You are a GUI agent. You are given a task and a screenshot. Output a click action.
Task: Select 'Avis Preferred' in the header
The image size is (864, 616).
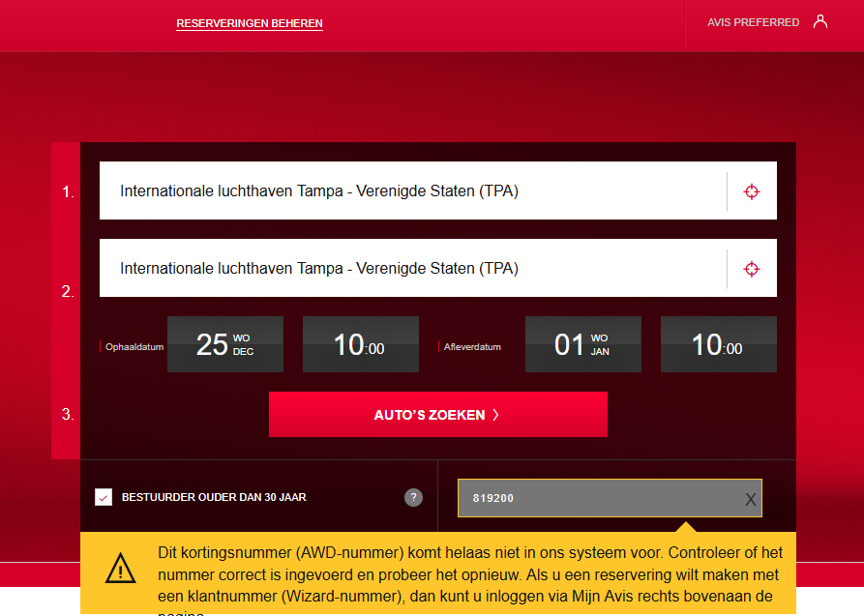(x=753, y=22)
